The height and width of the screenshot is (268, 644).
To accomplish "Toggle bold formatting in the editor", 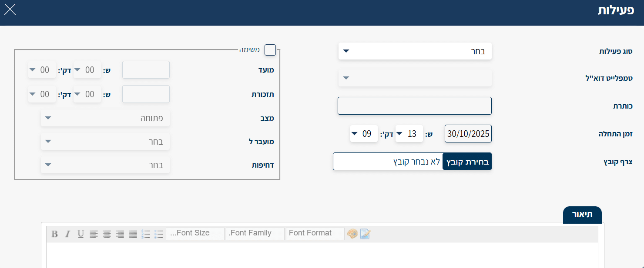I will tap(54, 234).
